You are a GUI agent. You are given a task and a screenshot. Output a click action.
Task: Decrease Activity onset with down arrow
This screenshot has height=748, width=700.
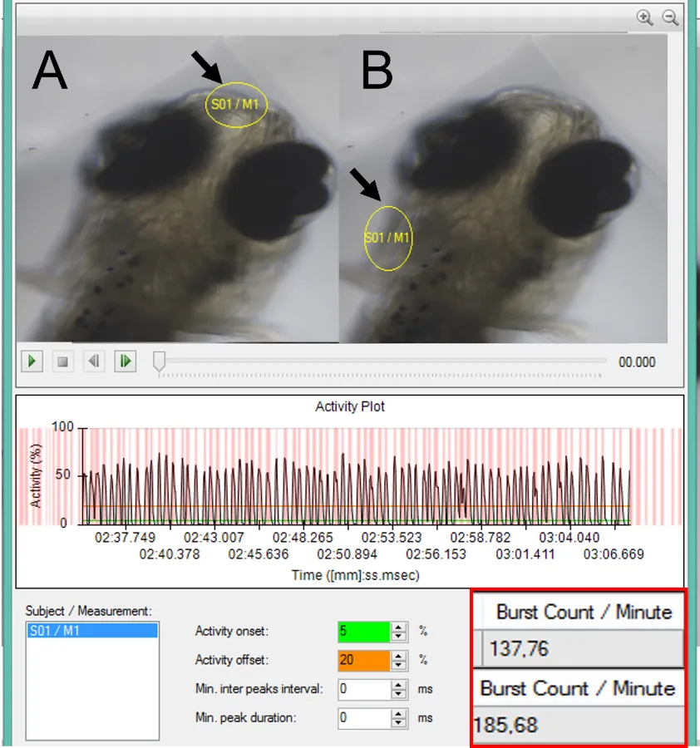(x=398, y=637)
